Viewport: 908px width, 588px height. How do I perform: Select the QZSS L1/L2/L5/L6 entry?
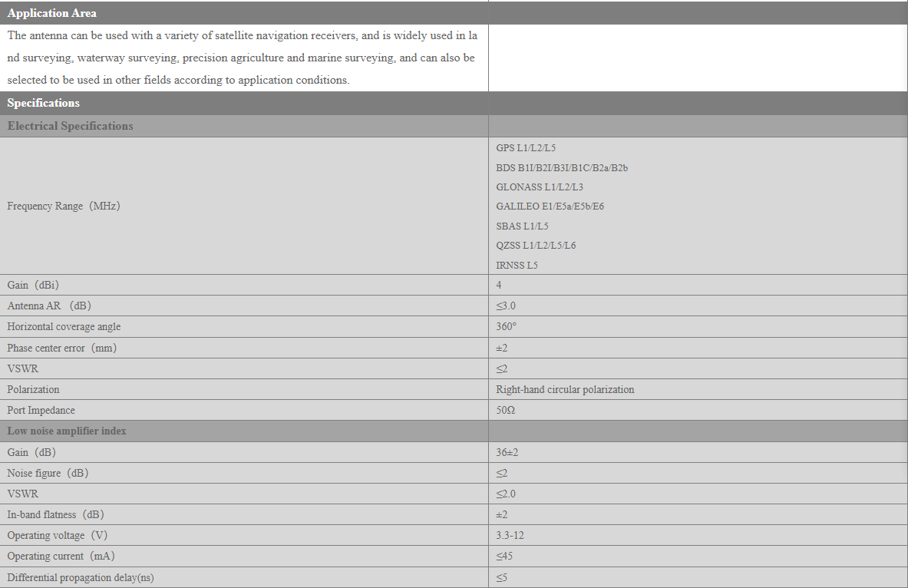tap(536, 246)
